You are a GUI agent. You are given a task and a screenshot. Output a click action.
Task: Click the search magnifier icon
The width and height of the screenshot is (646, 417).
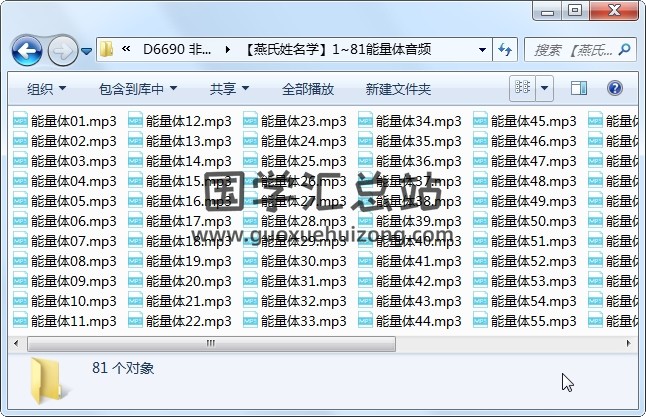[x=625, y=50]
